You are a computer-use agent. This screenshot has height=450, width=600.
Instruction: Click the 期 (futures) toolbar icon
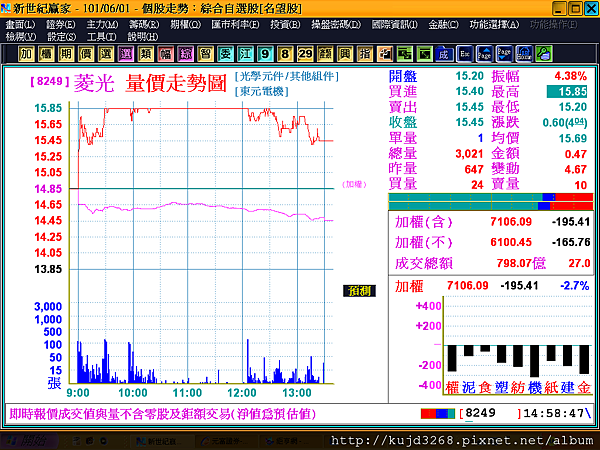click(66, 54)
